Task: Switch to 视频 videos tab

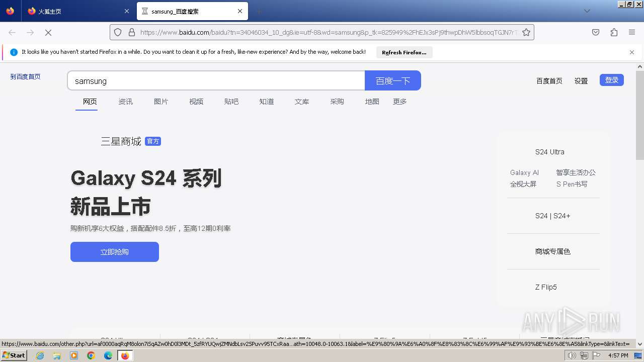Action: click(196, 102)
